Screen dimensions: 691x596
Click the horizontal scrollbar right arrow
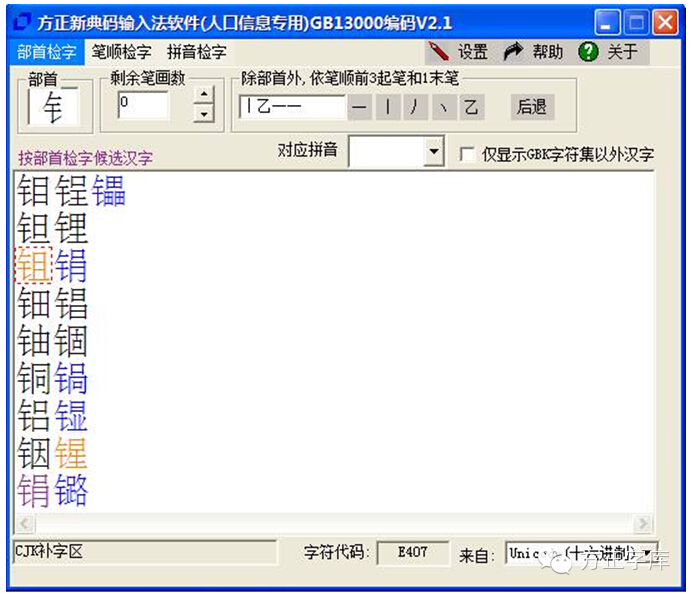(643, 524)
